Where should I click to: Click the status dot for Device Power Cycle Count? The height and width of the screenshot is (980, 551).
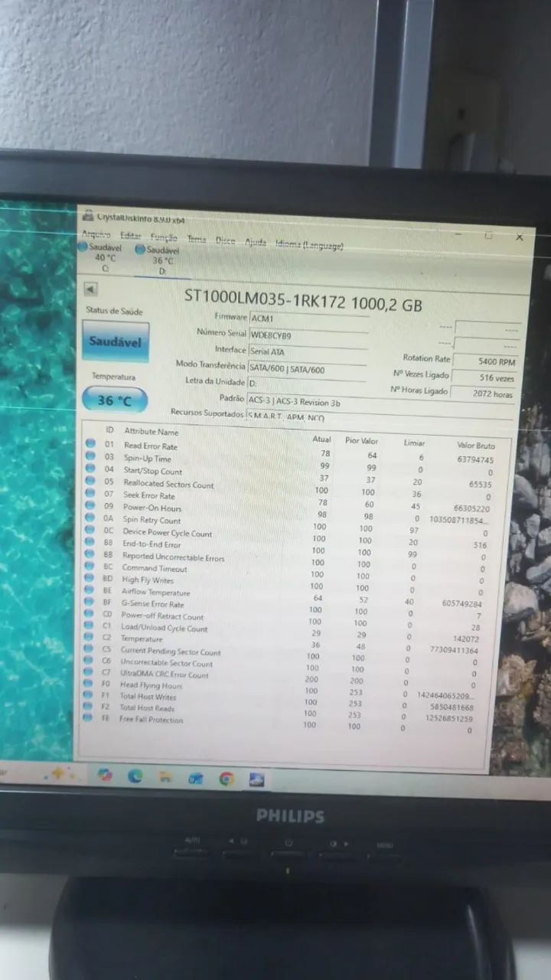(90, 530)
